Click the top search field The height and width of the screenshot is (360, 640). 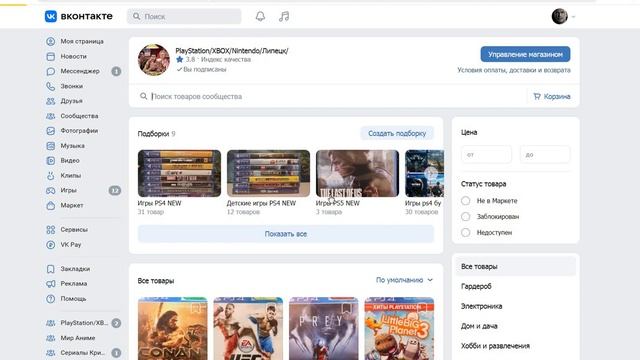(x=184, y=16)
